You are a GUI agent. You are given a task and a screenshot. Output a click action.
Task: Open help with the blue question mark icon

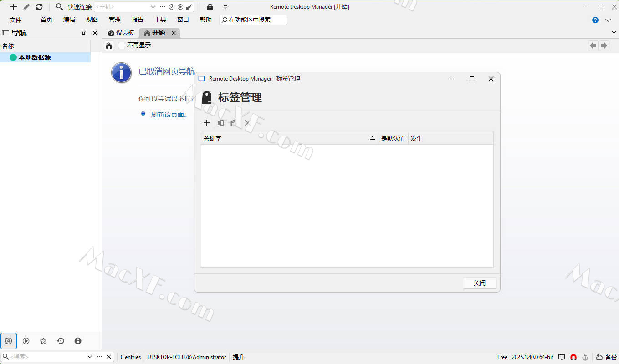595,20
